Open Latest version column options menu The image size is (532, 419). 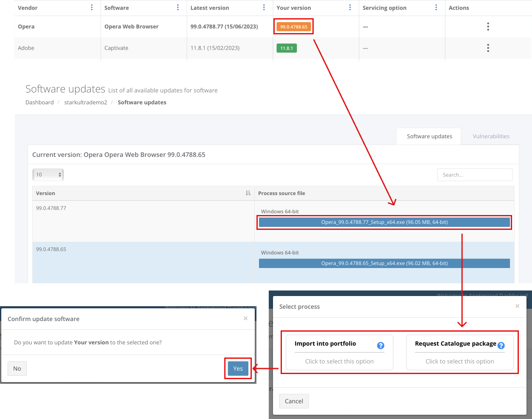[264, 8]
